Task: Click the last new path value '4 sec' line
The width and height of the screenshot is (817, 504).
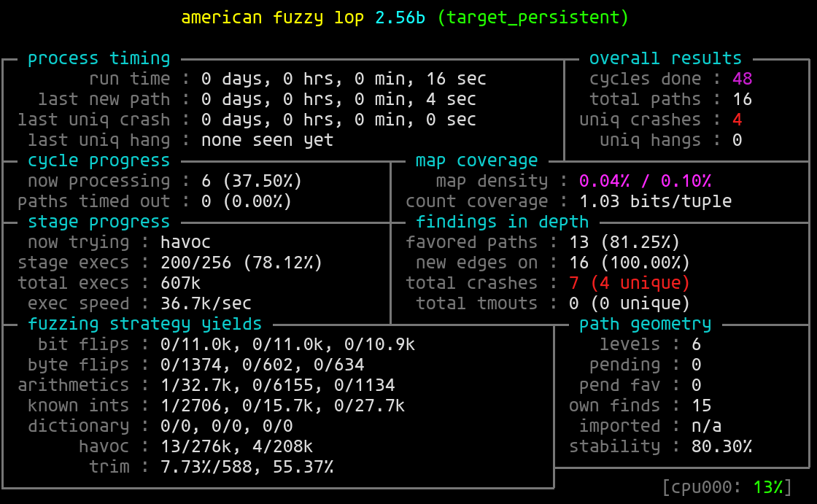Action: 338,99
